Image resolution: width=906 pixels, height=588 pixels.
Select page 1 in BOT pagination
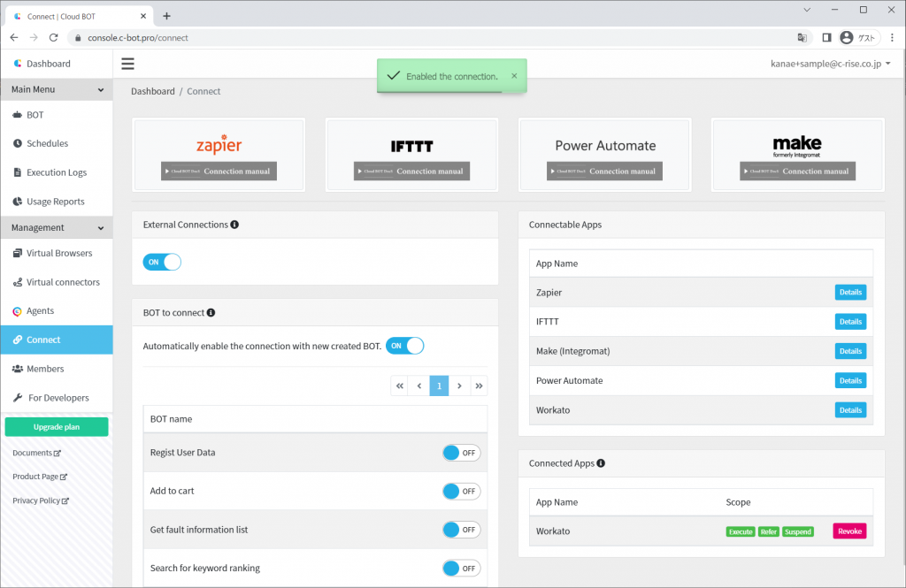tap(439, 386)
